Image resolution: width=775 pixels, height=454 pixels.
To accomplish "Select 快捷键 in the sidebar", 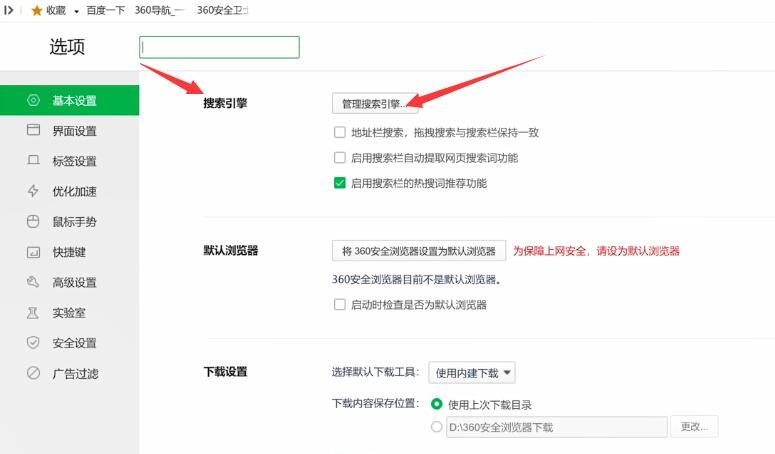I will (70, 252).
